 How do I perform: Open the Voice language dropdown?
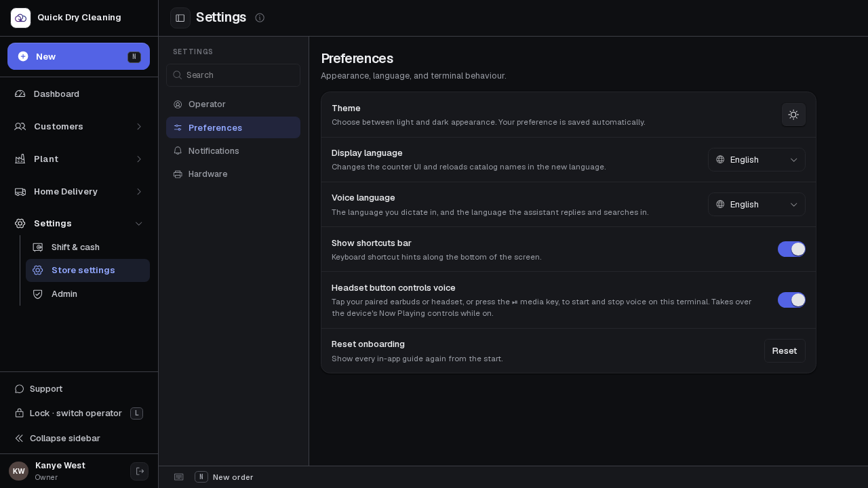point(757,204)
